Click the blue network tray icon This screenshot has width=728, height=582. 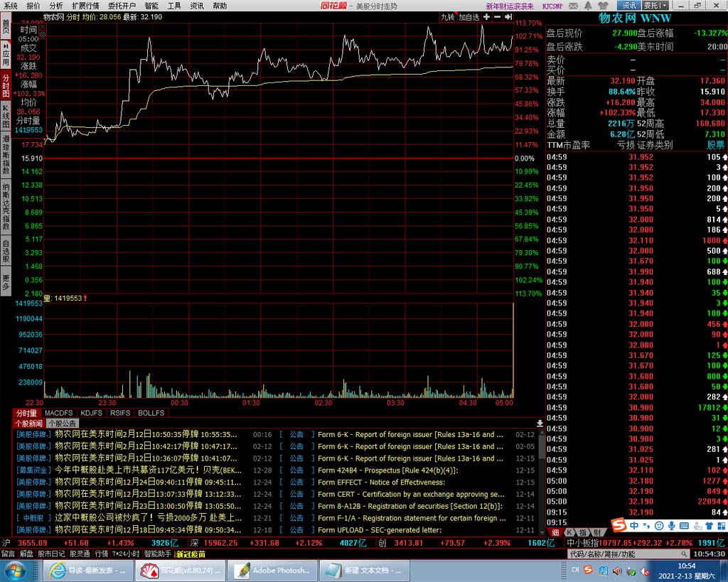[603, 571]
